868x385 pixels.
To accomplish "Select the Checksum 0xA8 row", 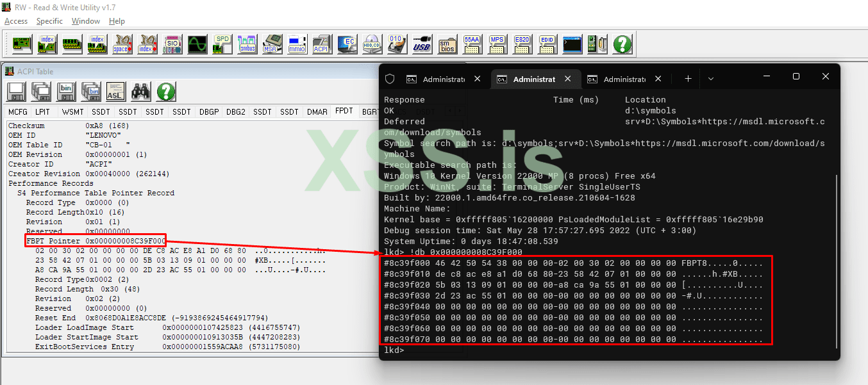I will (69, 126).
